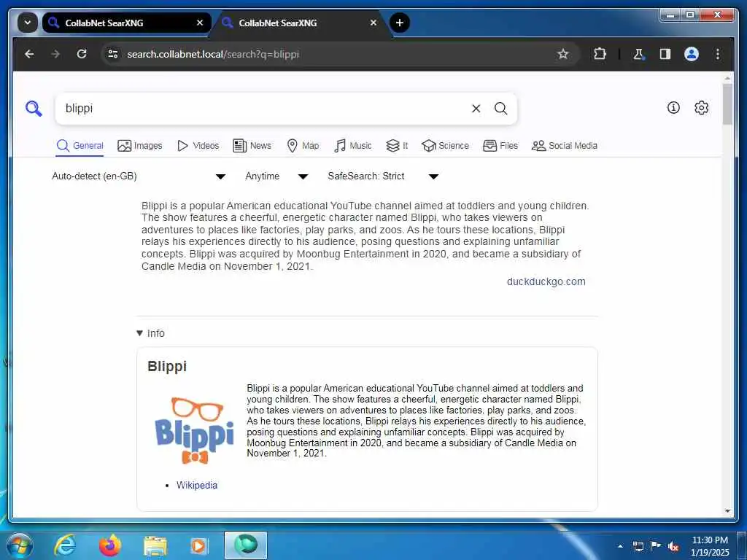This screenshot has width=747, height=560.
Task: Click the SearXNG magnifier logo beside search box
Action: (x=34, y=109)
